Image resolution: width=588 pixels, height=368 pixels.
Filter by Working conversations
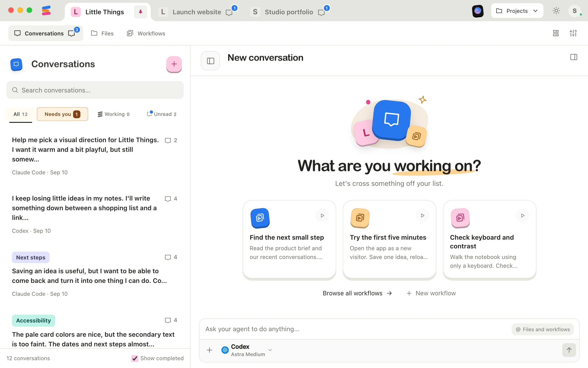click(x=113, y=114)
